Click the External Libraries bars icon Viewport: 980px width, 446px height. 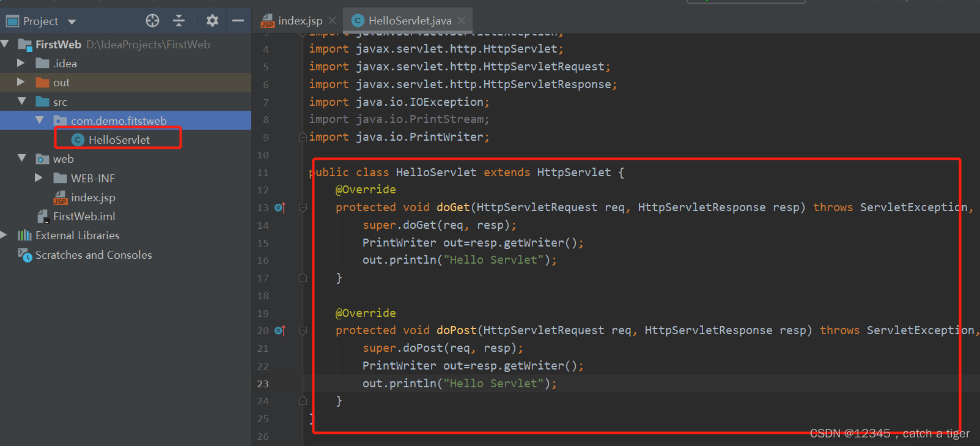coord(24,236)
